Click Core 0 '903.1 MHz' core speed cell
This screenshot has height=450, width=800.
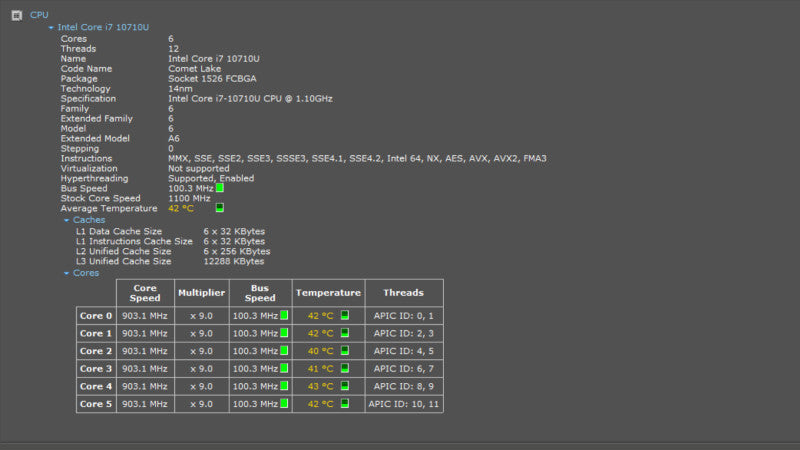(145, 316)
